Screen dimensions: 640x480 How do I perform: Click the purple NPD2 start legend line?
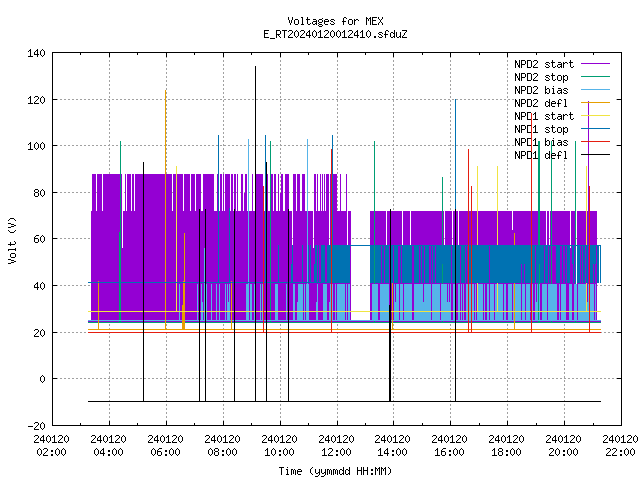pos(596,64)
